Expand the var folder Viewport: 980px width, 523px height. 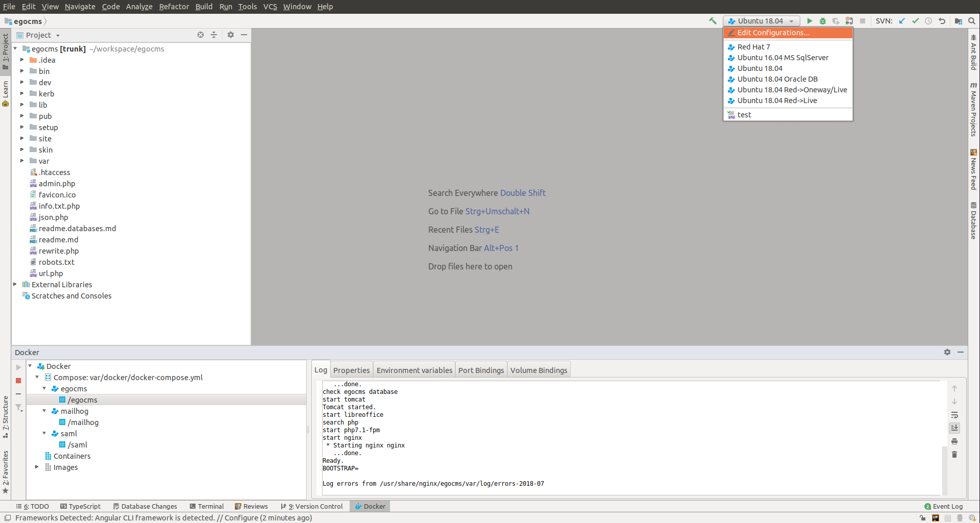point(22,161)
